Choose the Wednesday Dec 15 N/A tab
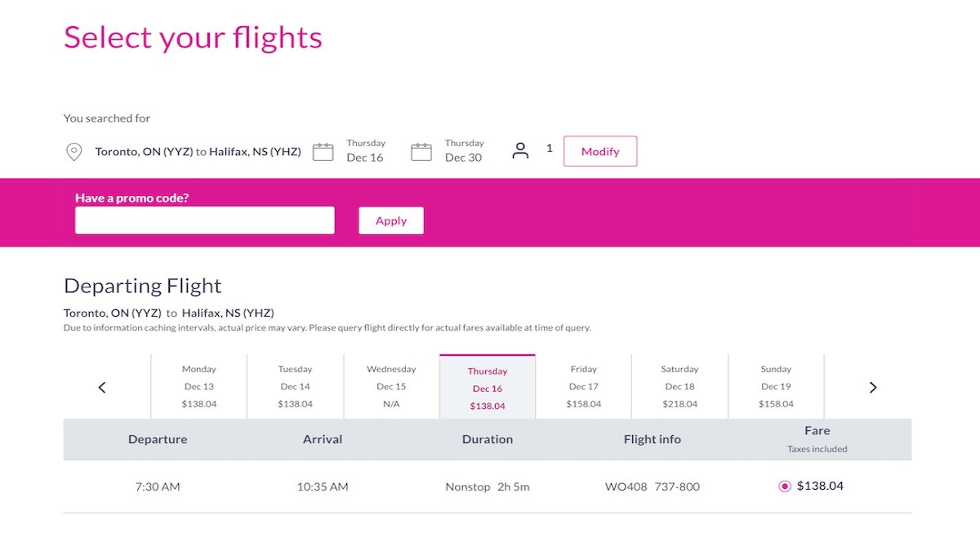The image size is (980, 551). (x=391, y=387)
